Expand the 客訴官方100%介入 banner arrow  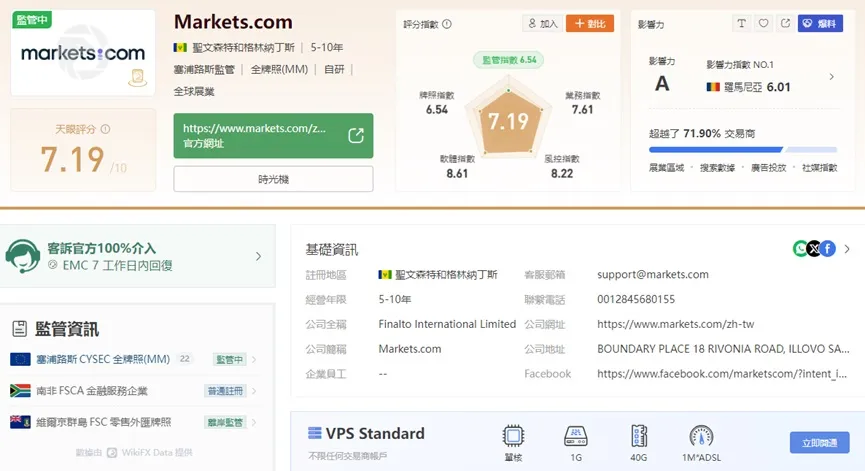pyautogui.click(x=258, y=256)
